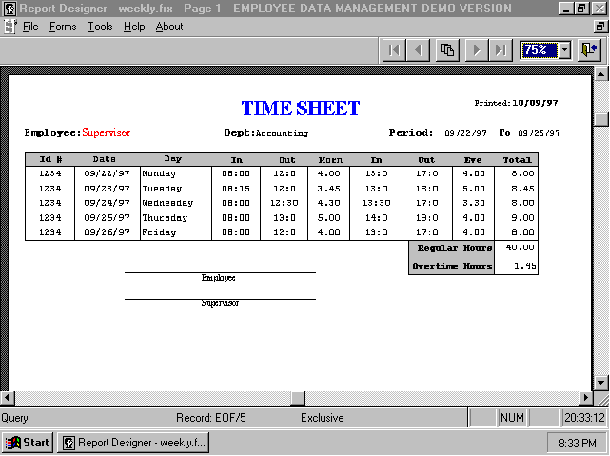The height and width of the screenshot is (456, 610).
Task: Click the go-to-page toolbar icon
Action: [447, 50]
